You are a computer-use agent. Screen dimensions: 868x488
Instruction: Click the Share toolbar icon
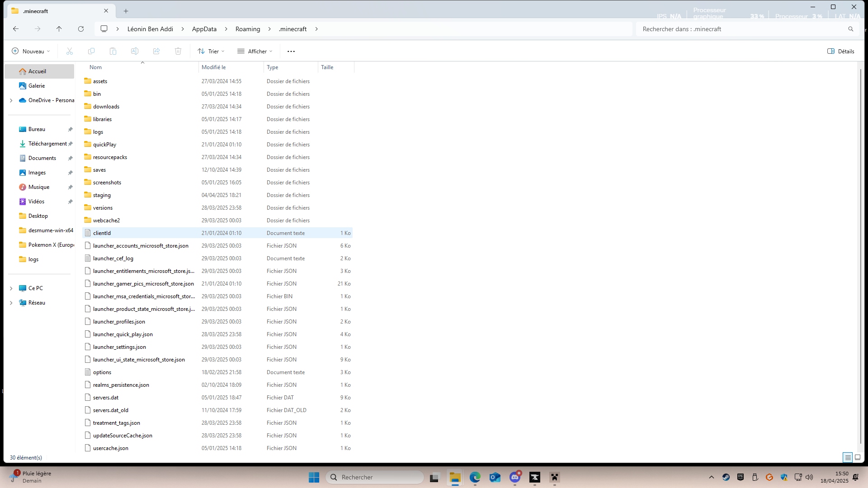pyautogui.click(x=156, y=52)
